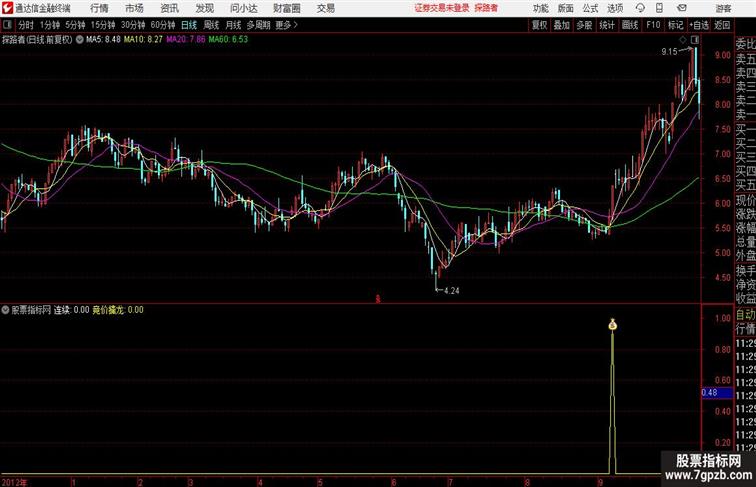Toggle the left panel icon beside 分时
The image size is (756, 487).
[x=7, y=25]
